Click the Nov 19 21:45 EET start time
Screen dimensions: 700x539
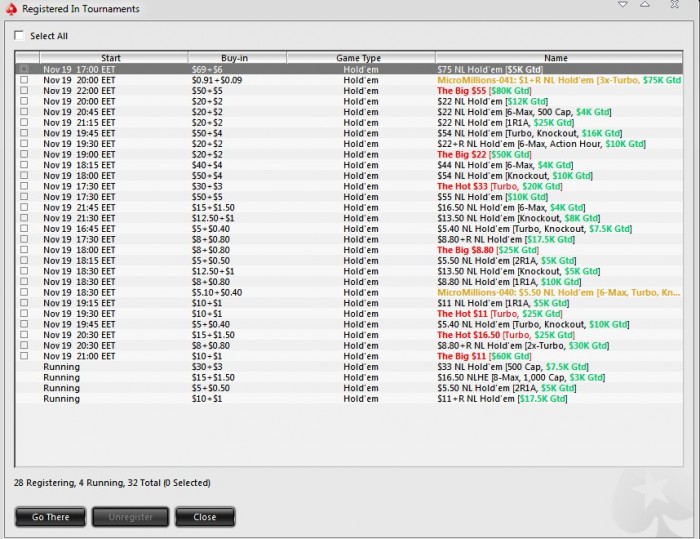tap(79, 208)
